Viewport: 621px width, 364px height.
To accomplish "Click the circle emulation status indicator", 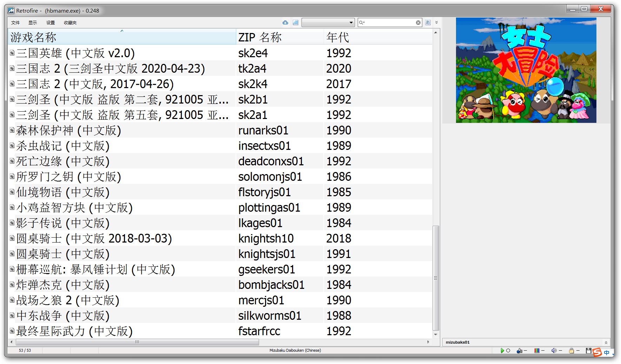I will point(508,350).
